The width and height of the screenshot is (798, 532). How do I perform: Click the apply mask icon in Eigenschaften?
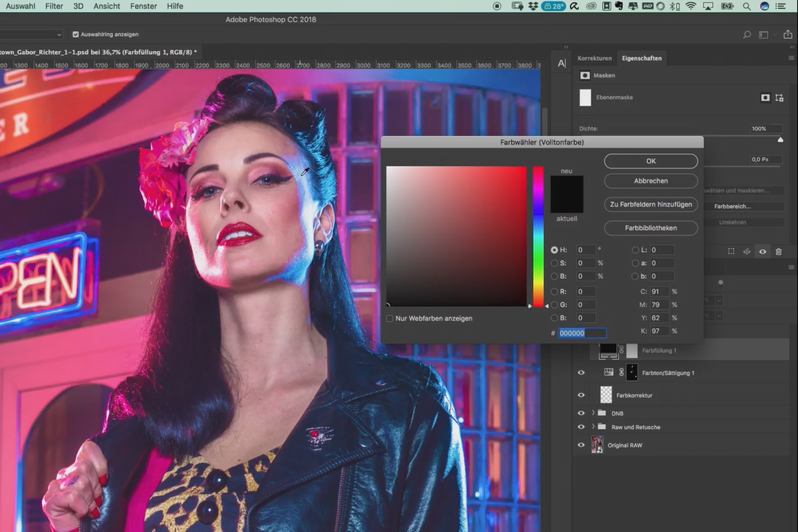747,251
